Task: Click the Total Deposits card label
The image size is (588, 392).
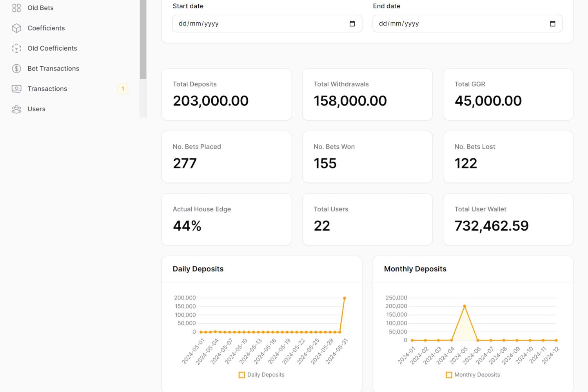Action: click(x=194, y=84)
